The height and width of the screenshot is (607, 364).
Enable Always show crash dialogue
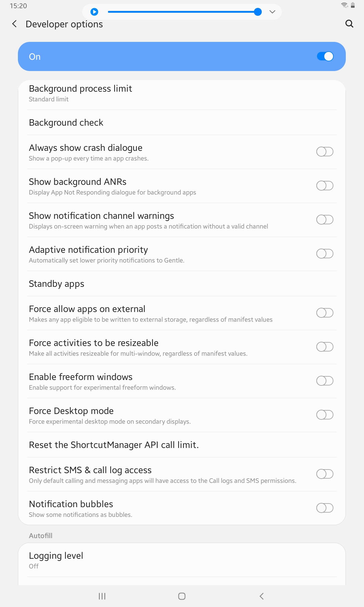(x=325, y=151)
